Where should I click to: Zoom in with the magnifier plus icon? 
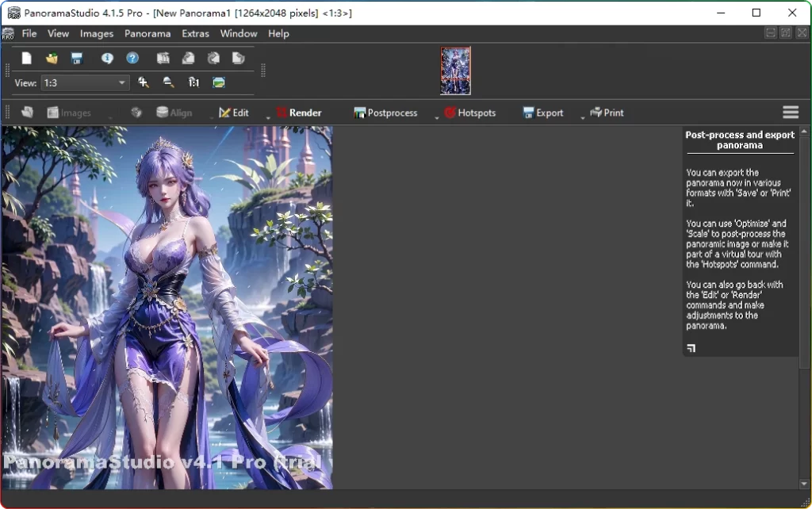(x=143, y=82)
